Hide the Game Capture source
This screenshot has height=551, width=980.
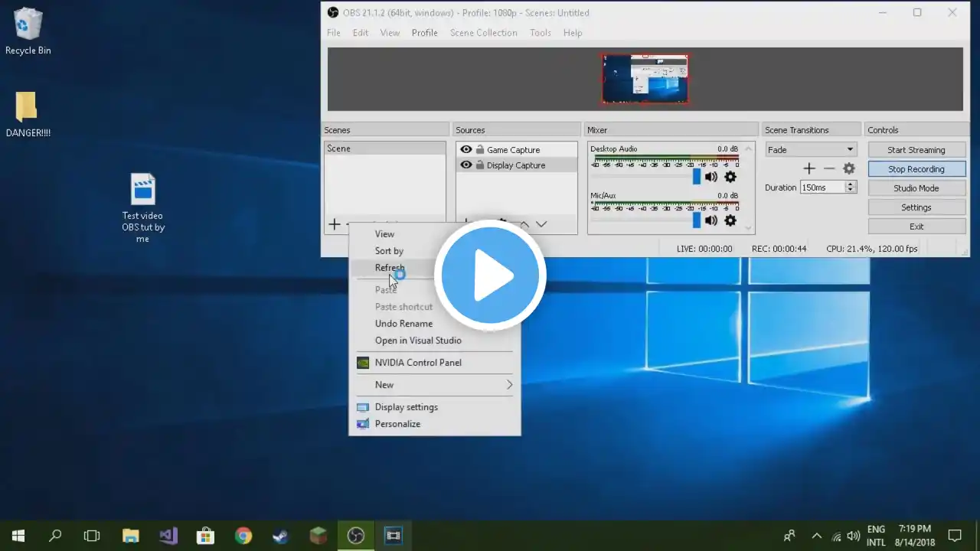(x=466, y=150)
